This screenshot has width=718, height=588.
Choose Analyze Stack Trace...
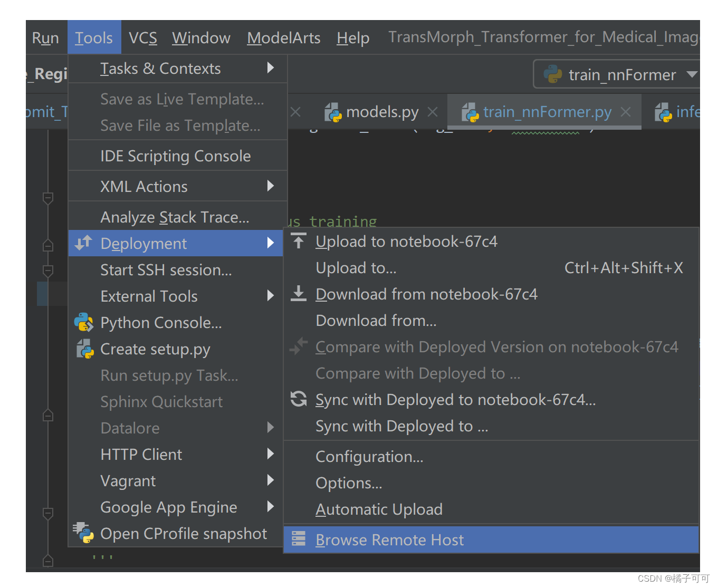[x=178, y=217]
